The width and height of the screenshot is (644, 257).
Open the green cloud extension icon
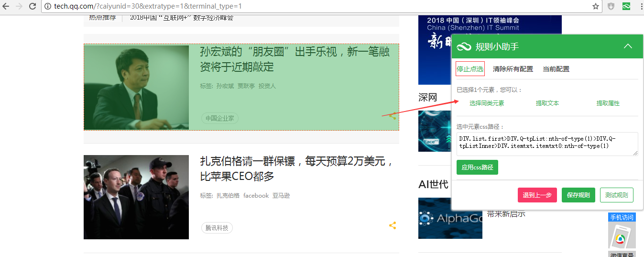click(626, 6)
